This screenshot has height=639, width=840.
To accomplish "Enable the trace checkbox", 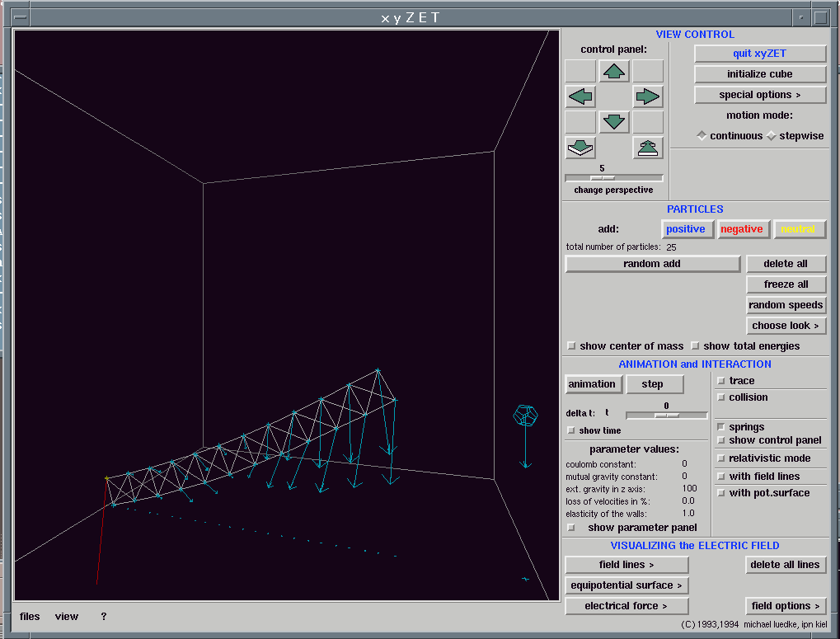I will 721,381.
